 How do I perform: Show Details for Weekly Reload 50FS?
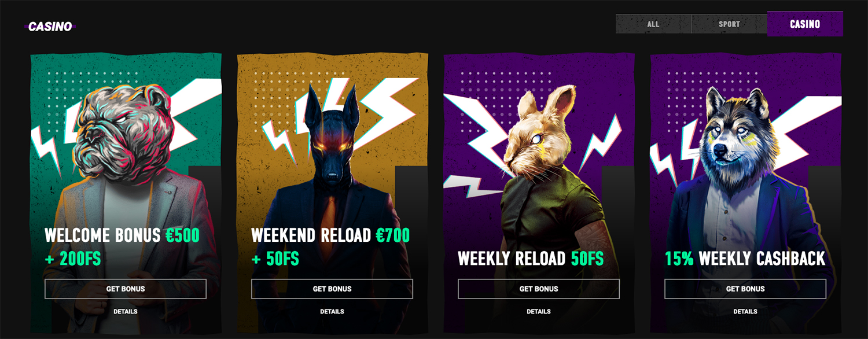[539, 311]
